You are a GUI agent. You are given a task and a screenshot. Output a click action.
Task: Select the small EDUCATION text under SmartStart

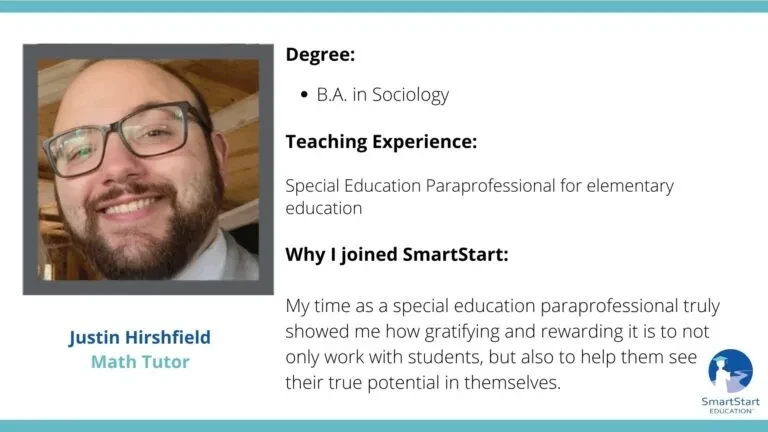click(x=731, y=411)
